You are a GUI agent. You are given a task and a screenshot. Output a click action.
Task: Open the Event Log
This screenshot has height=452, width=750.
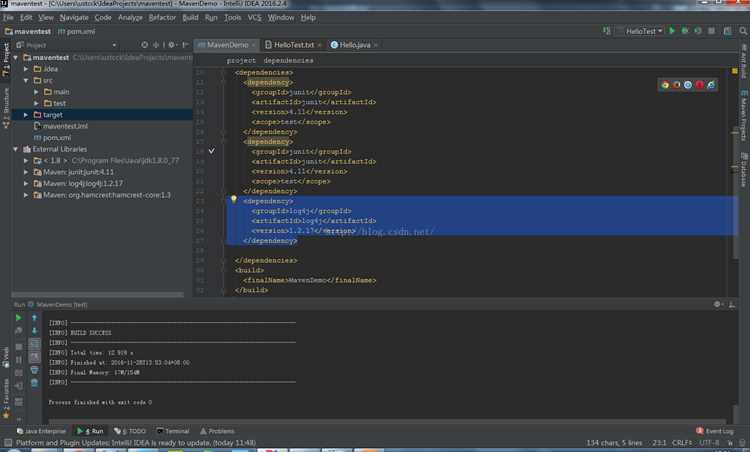point(715,431)
